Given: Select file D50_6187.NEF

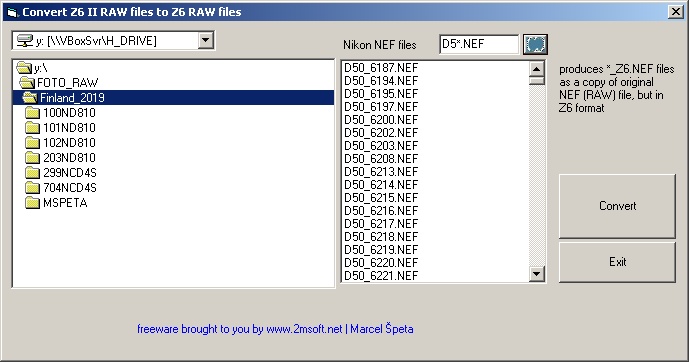Looking at the screenshot, I should (x=381, y=68).
